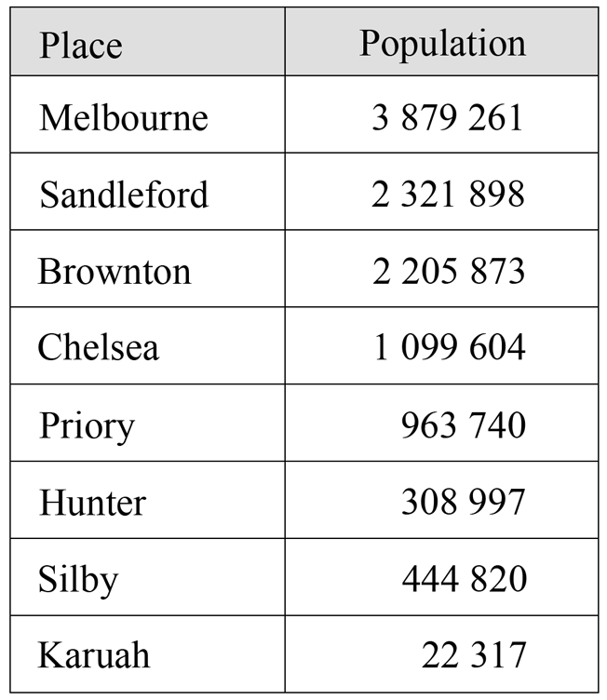
Task: Click Karuah's population 22 317
Action: pos(474,655)
